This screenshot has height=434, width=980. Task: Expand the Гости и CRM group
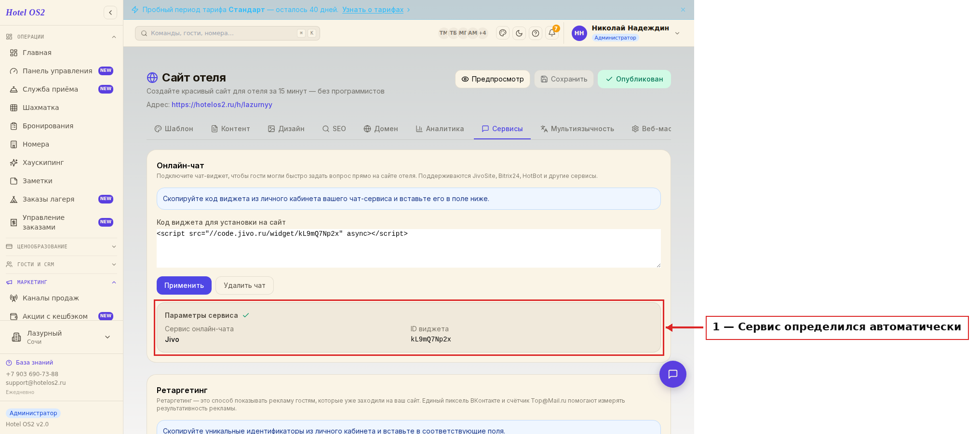point(61,264)
